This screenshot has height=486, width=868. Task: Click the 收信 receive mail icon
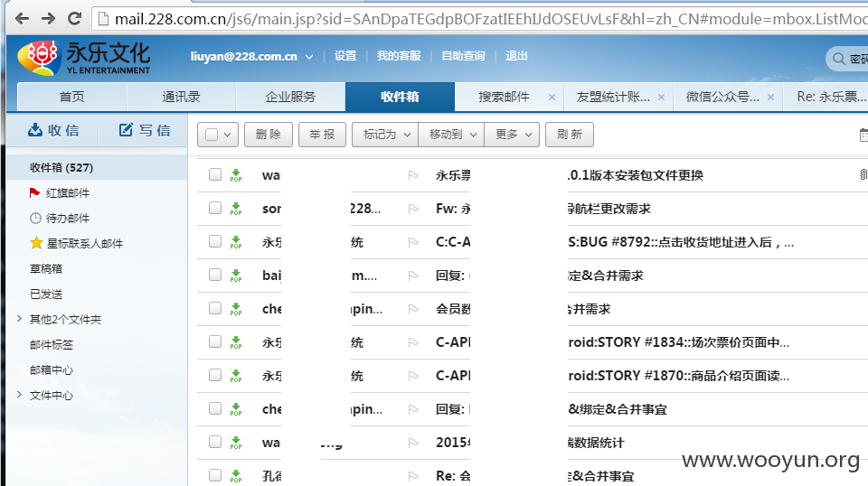(35, 130)
